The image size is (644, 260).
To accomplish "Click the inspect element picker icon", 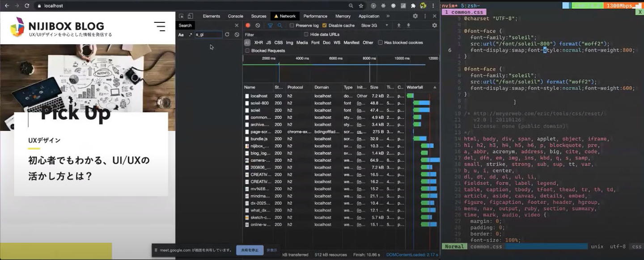I will pyautogui.click(x=181, y=16).
